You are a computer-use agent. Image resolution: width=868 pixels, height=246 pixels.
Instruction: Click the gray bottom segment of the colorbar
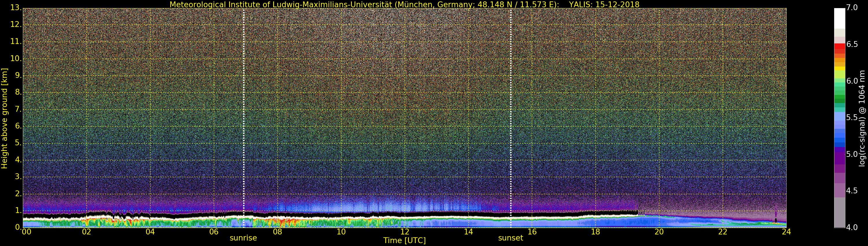click(x=839, y=212)
